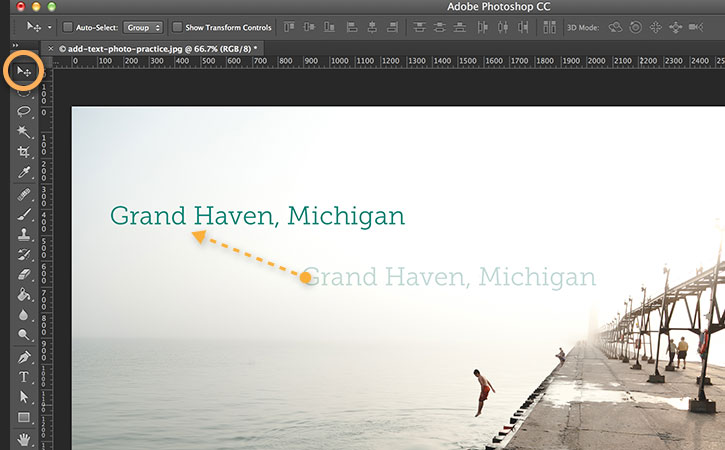725x450 pixels.
Task: Select the Horizontal Type tool
Action: click(x=23, y=377)
